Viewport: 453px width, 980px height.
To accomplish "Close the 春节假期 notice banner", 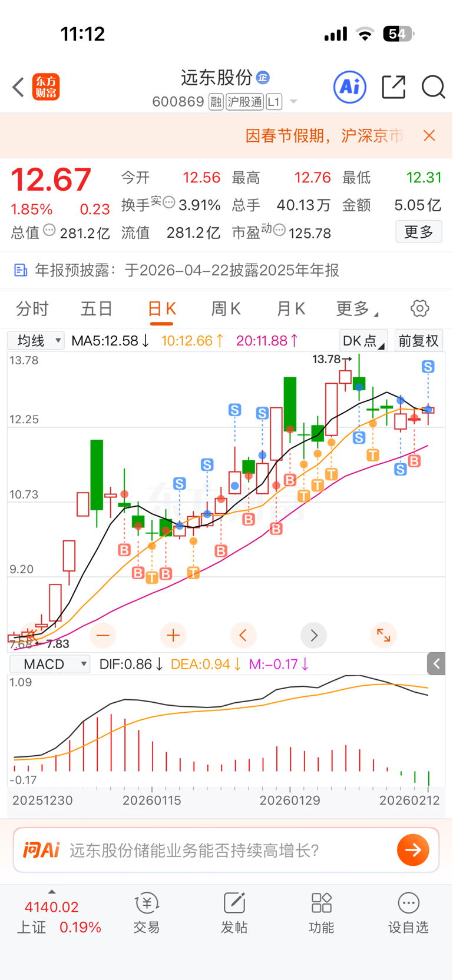I will (429, 136).
